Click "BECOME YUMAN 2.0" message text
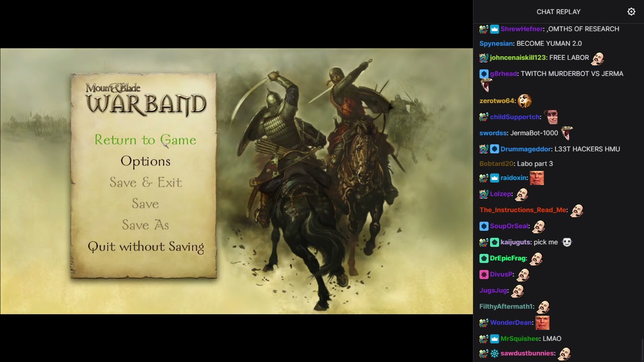 click(x=549, y=44)
